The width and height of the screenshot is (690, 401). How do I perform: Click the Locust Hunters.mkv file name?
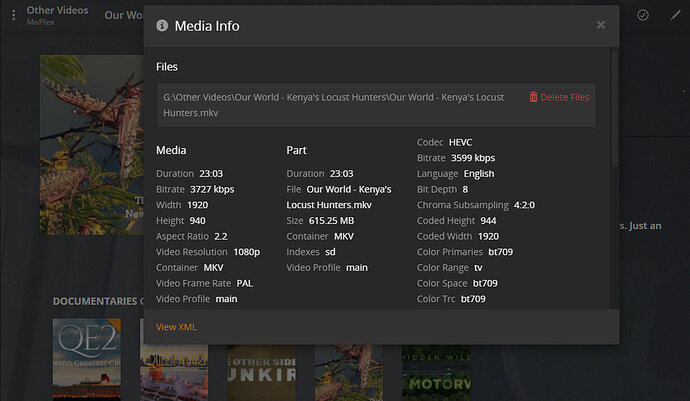329,205
